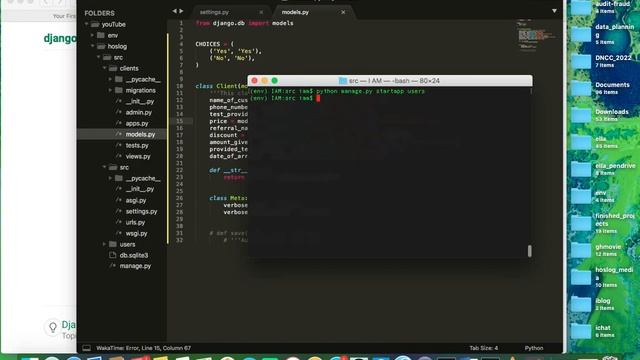Maximize terminal with green button

click(275, 81)
